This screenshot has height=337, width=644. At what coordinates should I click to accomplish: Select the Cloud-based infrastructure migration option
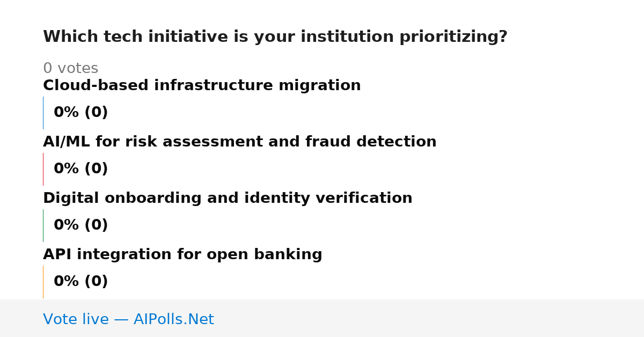(202, 86)
